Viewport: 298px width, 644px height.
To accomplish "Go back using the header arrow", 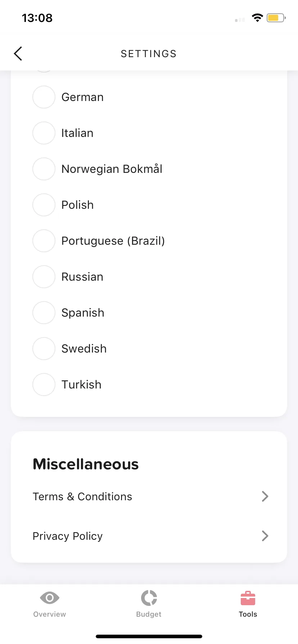I will pos(18,54).
